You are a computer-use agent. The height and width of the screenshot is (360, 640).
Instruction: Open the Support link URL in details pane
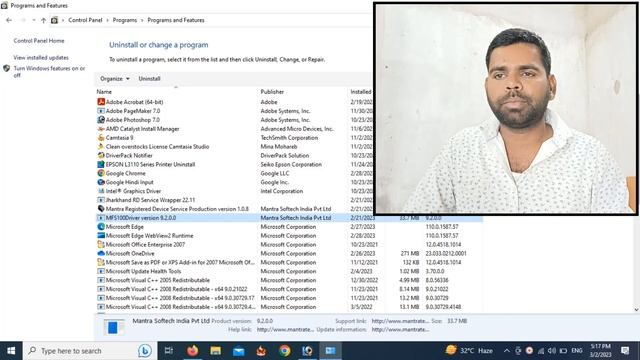click(x=400, y=321)
